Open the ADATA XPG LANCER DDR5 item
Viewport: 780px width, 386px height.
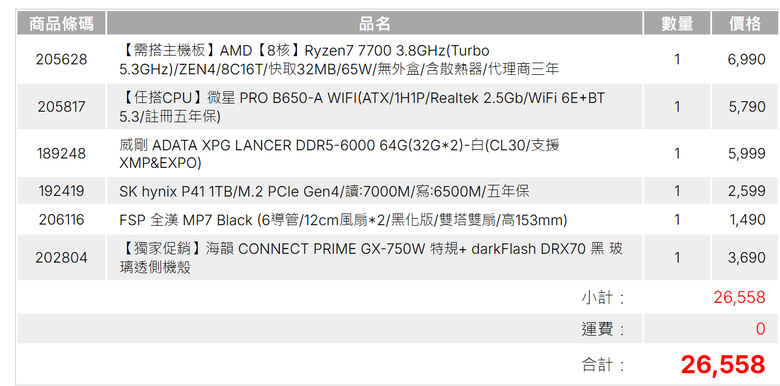click(x=340, y=154)
